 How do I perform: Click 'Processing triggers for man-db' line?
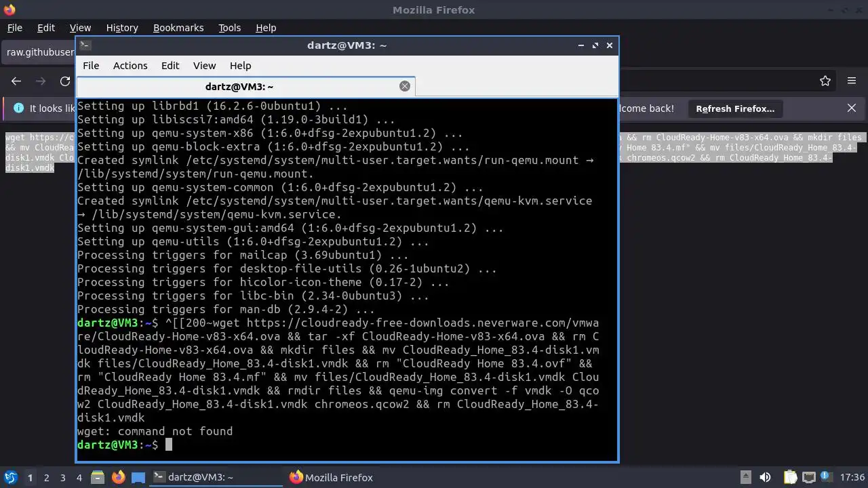click(x=226, y=309)
